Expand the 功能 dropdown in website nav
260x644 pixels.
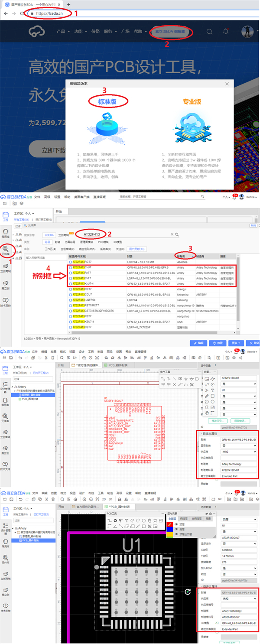(x=80, y=32)
